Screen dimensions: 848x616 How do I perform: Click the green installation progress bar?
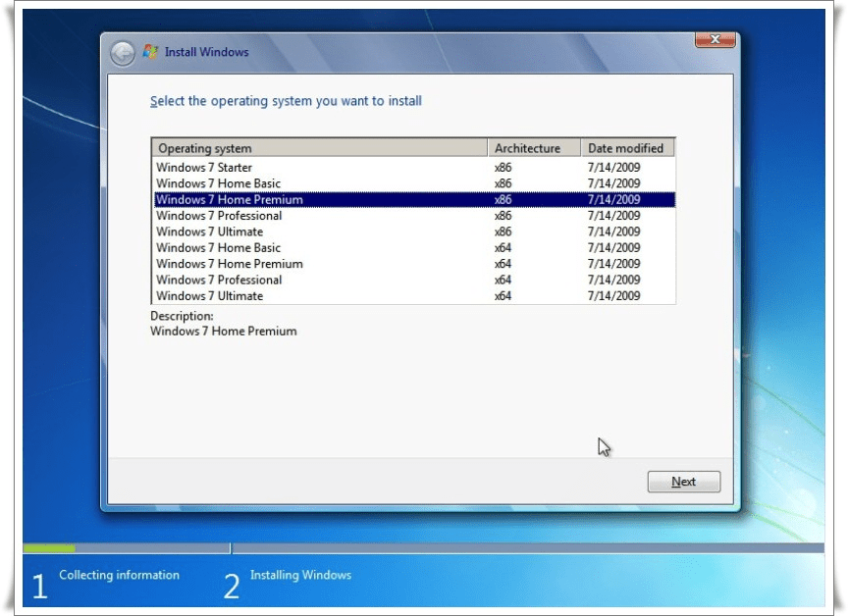(x=49, y=548)
